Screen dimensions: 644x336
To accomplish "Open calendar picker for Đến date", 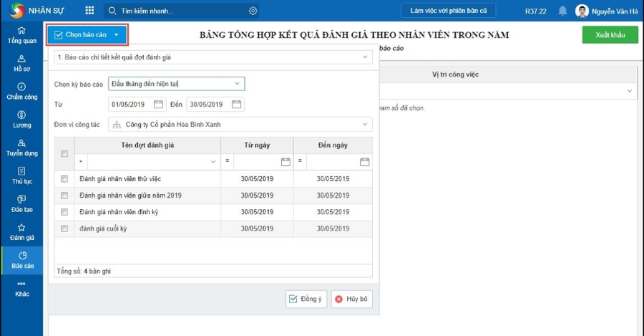I will [x=237, y=105].
